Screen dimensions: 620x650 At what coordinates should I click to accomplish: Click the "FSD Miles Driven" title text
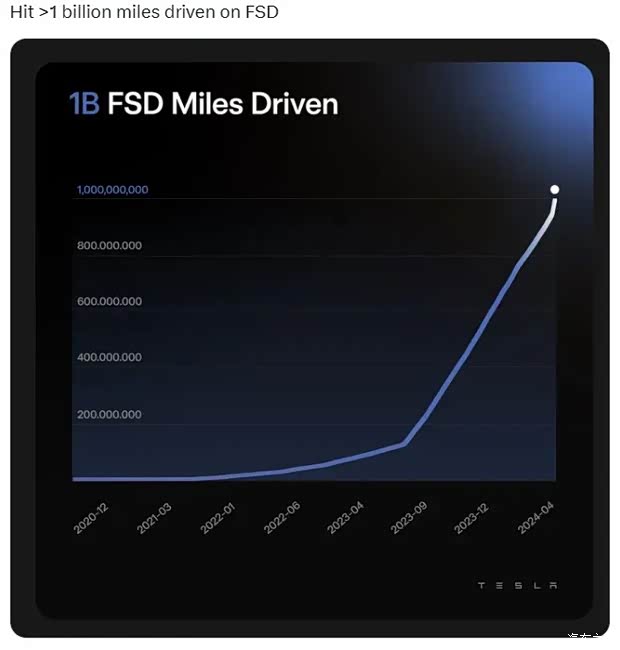[x=222, y=104]
